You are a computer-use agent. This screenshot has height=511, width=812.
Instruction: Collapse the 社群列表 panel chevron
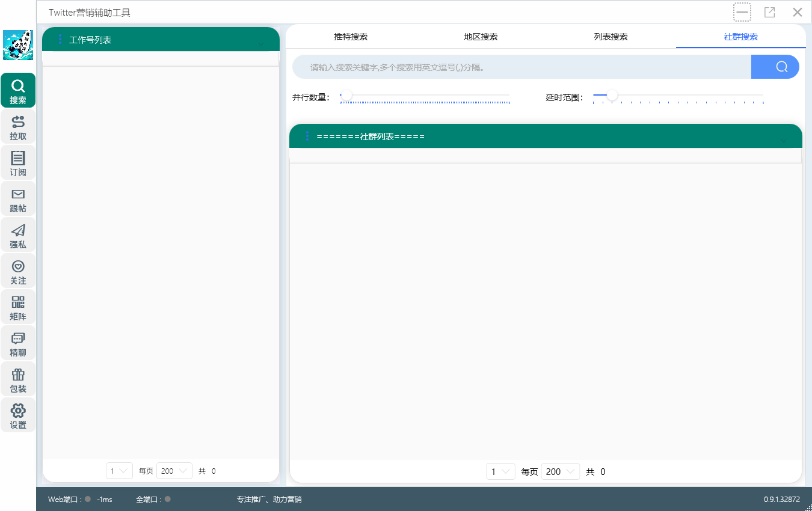(783, 141)
